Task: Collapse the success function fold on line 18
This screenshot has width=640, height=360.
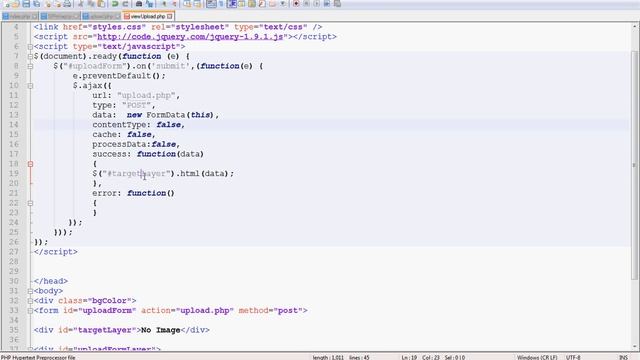Action: point(30,164)
